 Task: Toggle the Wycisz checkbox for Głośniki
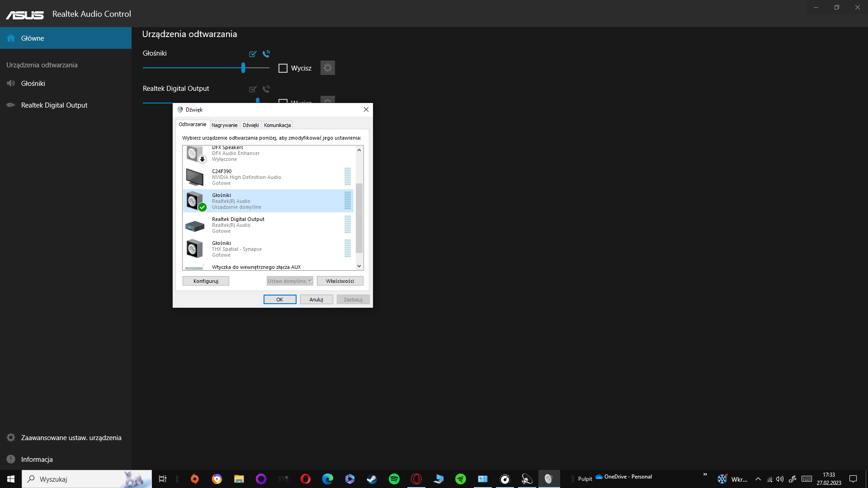283,68
